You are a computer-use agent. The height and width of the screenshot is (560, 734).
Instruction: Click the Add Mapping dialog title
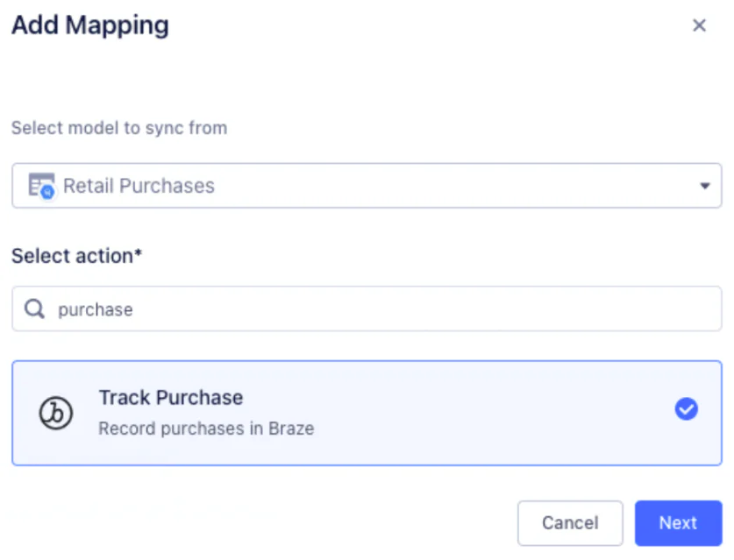(90, 25)
